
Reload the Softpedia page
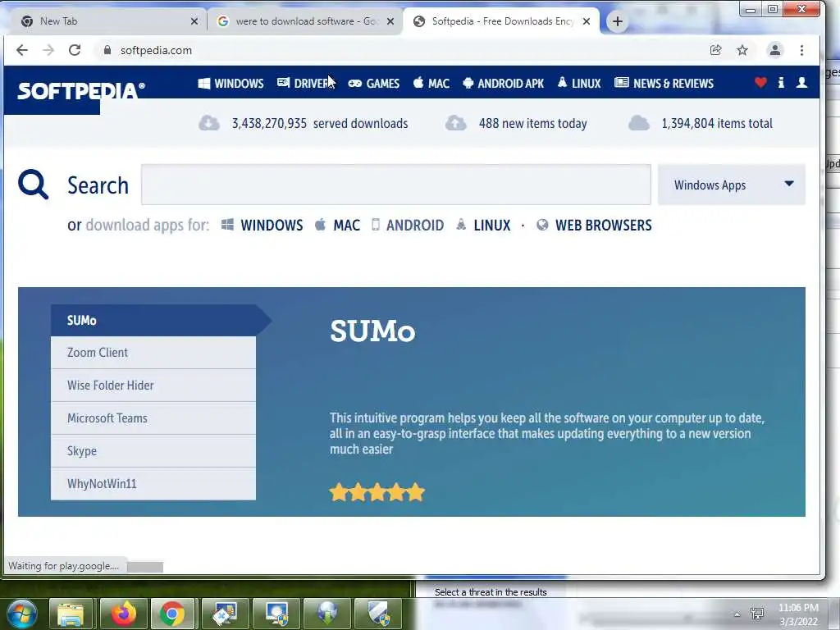pos(75,50)
